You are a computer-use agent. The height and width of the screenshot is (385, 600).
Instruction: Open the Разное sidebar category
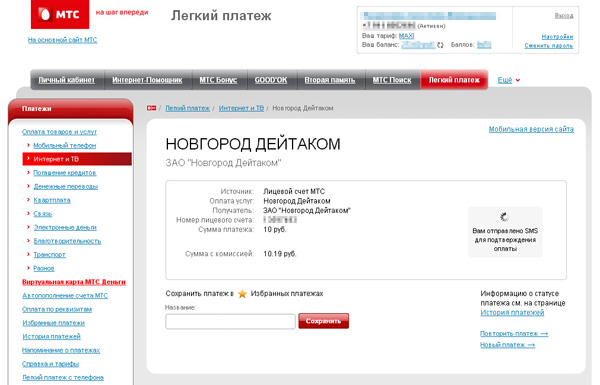click(44, 268)
